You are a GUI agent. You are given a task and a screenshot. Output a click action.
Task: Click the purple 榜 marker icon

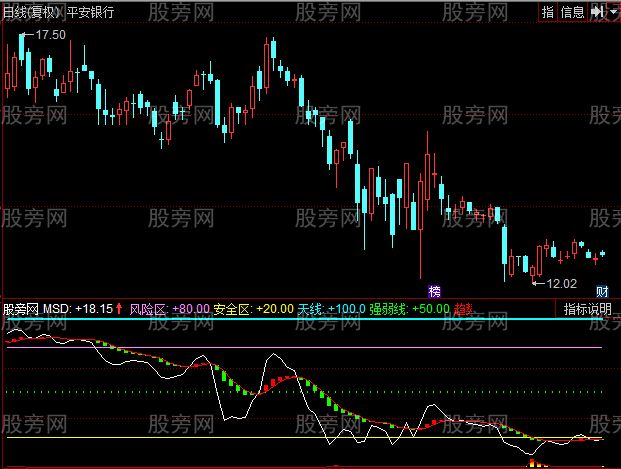coord(434,292)
